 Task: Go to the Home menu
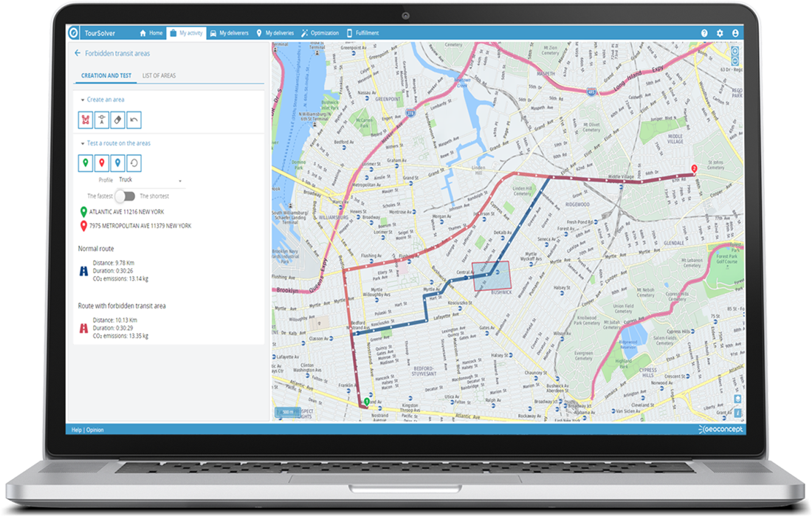(151, 32)
